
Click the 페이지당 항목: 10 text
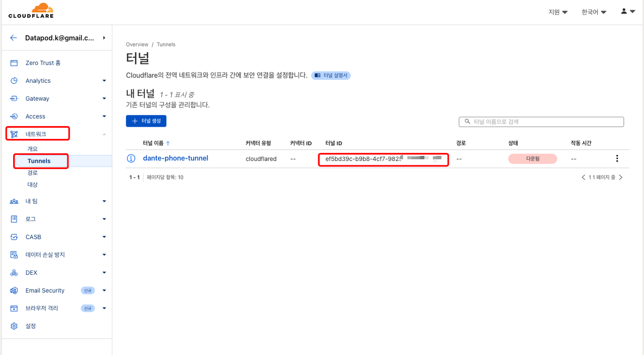pos(165,177)
